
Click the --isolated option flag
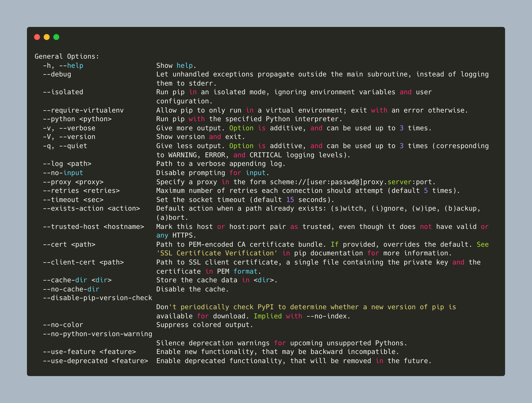[63, 92]
